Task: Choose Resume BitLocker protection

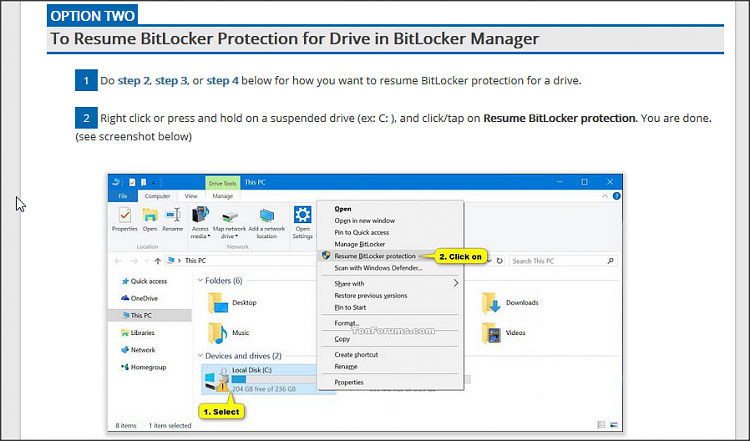Action: (x=375, y=256)
